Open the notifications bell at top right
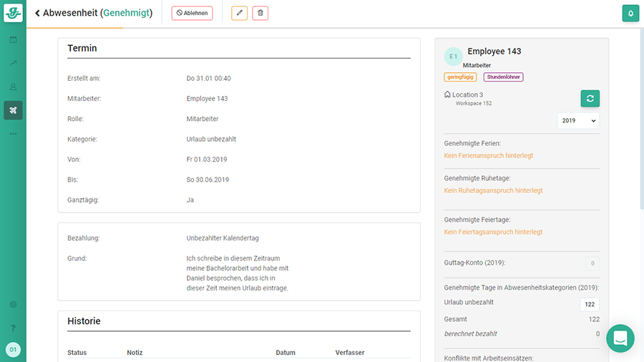The height and width of the screenshot is (362, 644). pos(630,13)
